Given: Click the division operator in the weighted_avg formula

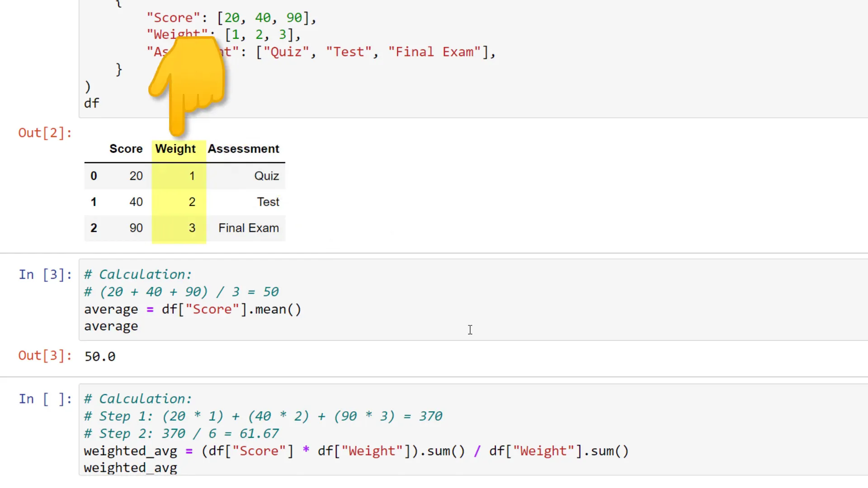Looking at the screenshot, I should pos(478,450).
